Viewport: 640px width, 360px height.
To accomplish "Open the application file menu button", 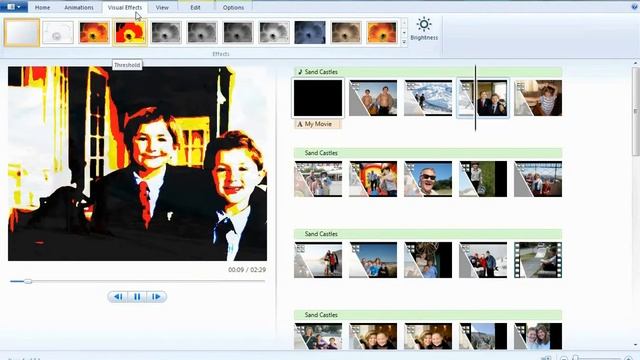I will coord(14,7).
